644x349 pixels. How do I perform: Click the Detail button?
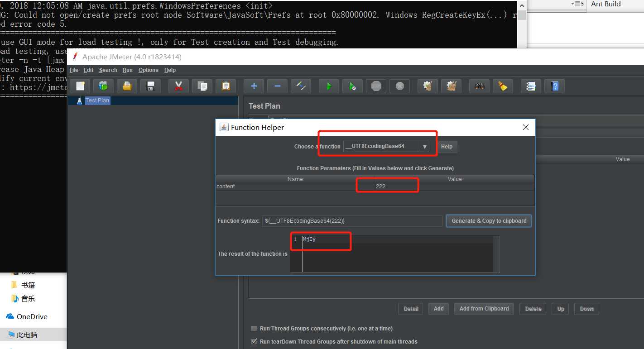click(411, 309)
